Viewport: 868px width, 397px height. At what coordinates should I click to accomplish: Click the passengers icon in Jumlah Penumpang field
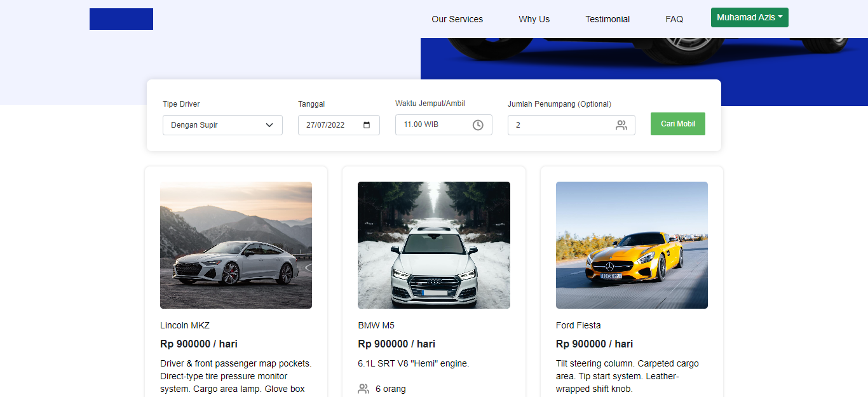[x=621, y=125]
